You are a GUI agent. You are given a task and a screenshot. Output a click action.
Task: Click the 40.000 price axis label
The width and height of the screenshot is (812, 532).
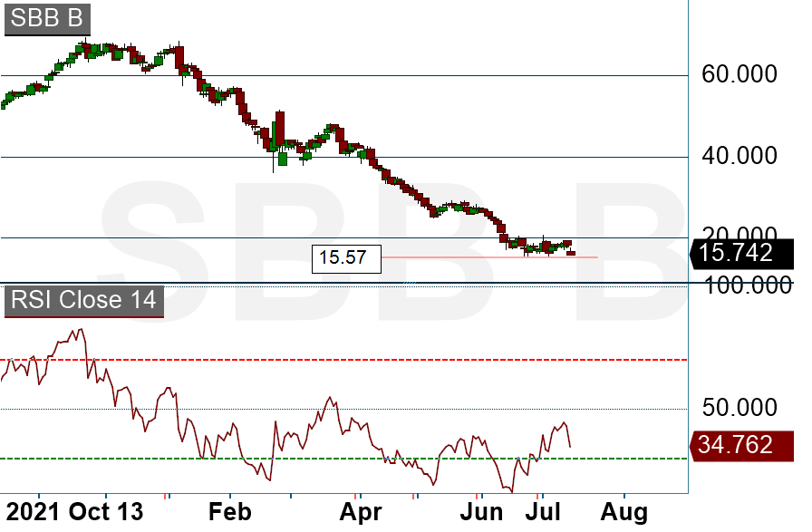pos(739,156)
